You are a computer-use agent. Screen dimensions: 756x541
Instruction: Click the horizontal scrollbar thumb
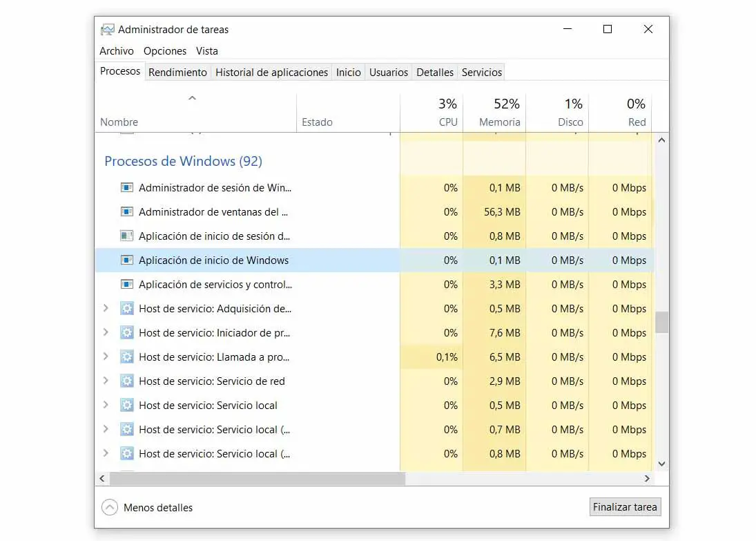(258, 478)
